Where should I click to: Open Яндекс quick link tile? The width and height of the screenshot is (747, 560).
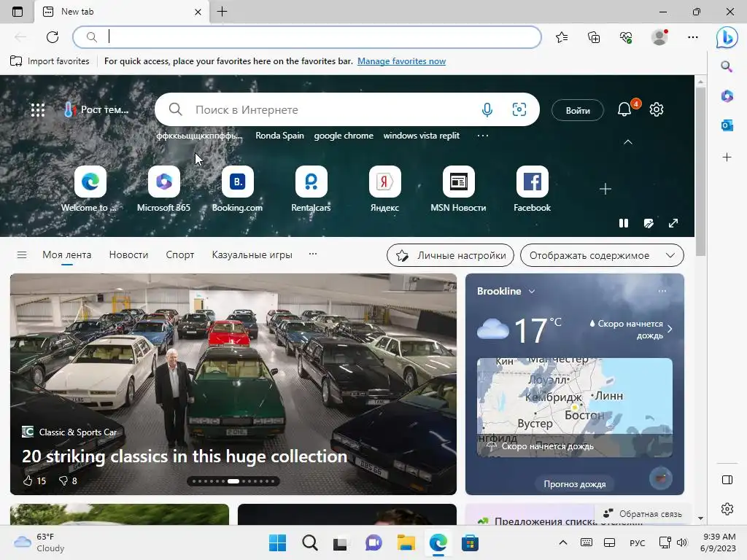385,189
